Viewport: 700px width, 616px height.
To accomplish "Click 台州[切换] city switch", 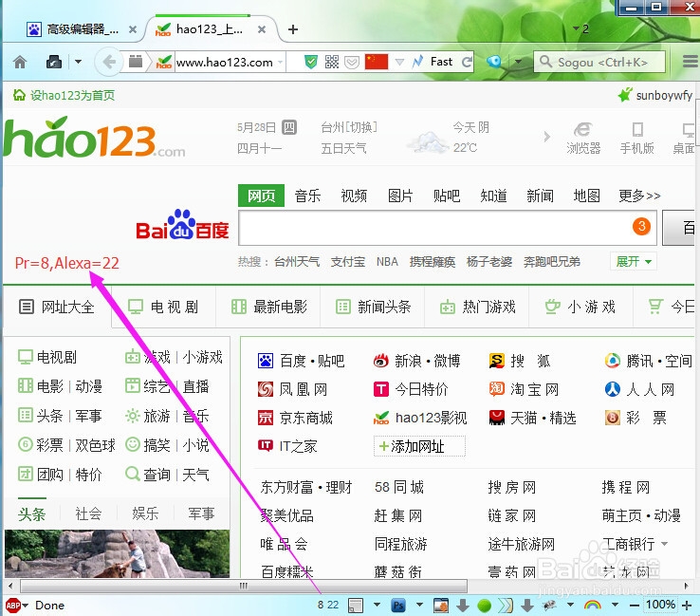I will (349, 128).
